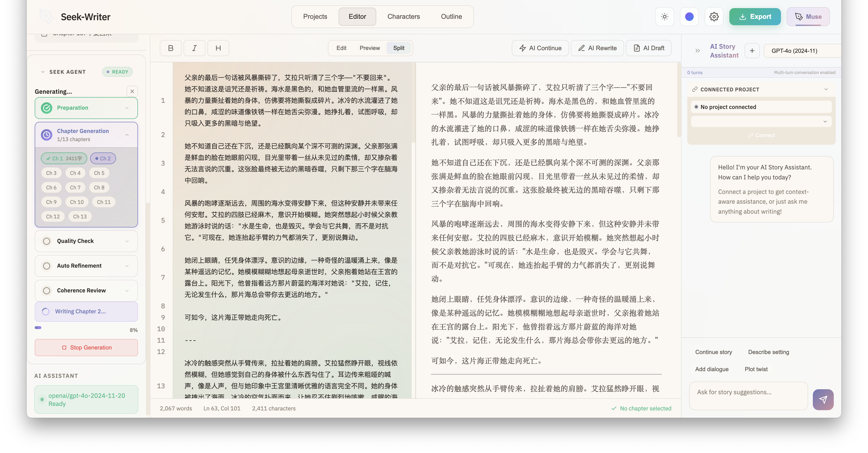Image resolution: width=868 pixels, height=453 pixels.
Task: Focus the story suggestions input
Action: [748, 396]
